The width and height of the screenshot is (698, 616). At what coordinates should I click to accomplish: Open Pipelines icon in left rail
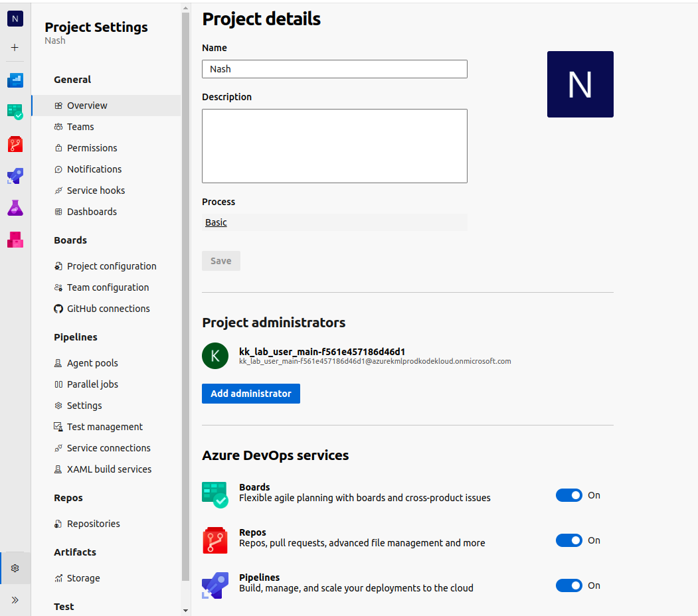tap(15, 176)
